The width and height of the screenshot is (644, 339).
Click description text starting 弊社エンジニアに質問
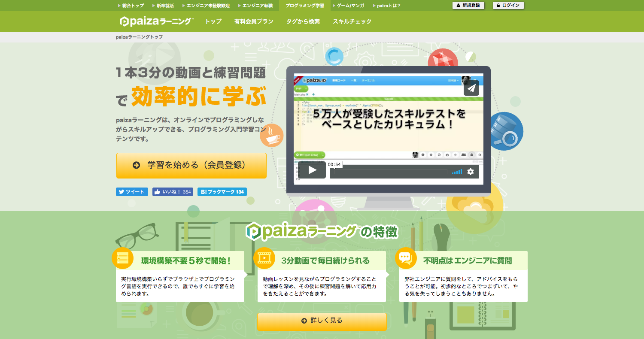(x=462, y=287)
